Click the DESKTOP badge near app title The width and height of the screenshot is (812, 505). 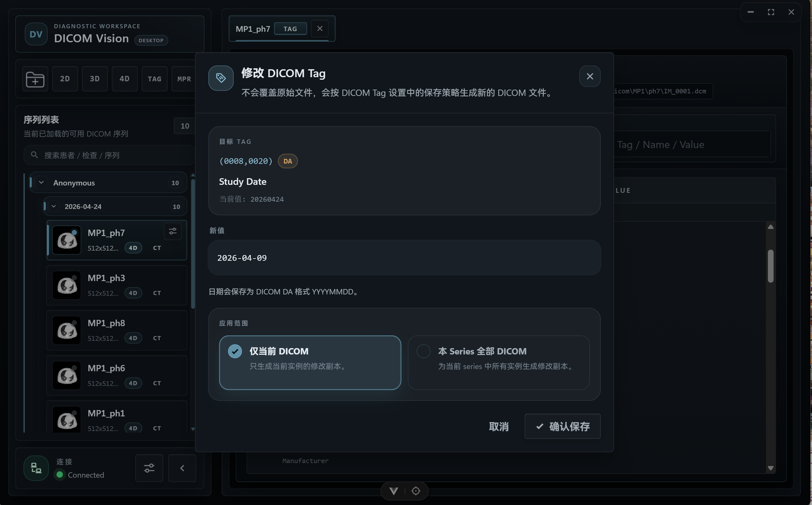point(151,40)
